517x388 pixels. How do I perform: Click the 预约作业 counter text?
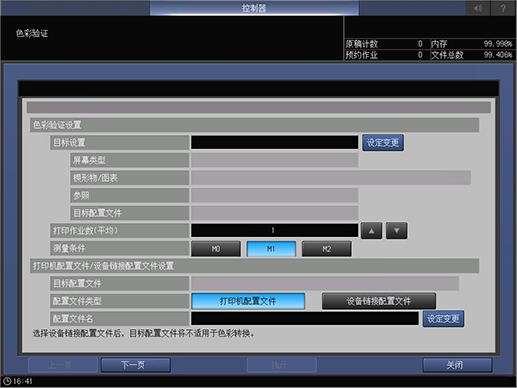tap(362, 55)
